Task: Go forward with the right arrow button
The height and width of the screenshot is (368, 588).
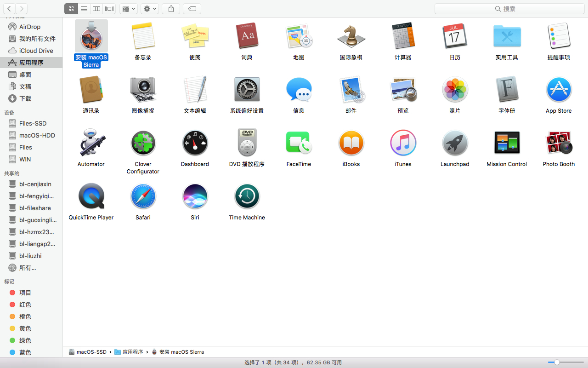Action: (22, 9)
